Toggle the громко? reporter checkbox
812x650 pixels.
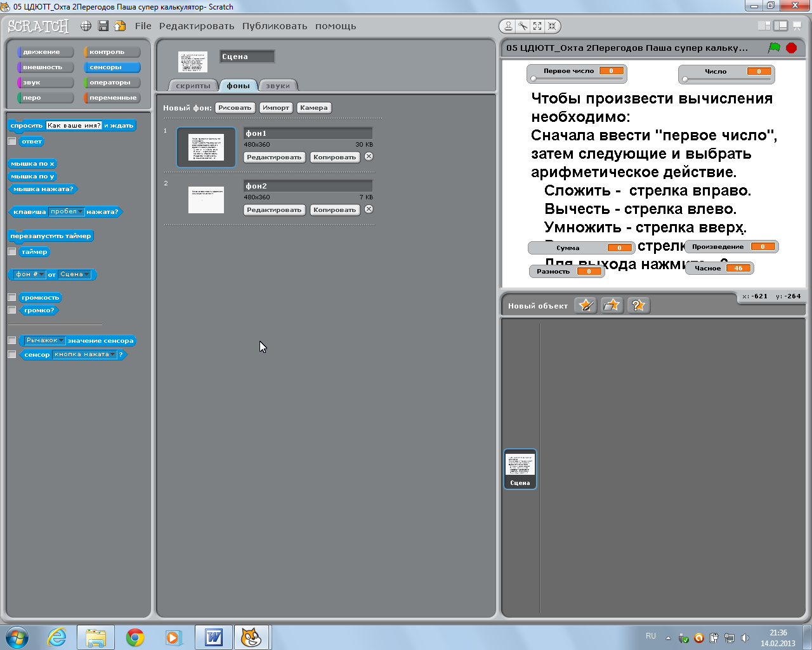pyautogui.click(x=11, y=310)
